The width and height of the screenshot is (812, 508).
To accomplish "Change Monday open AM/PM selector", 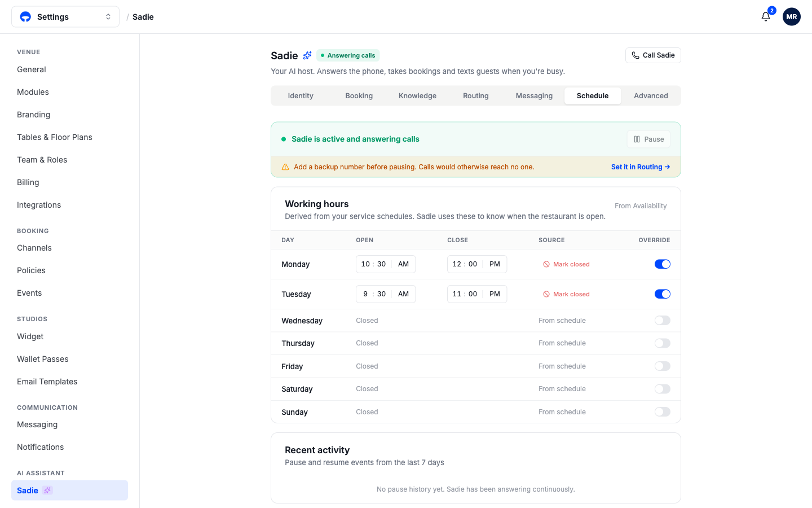I will tap(404, 264).
